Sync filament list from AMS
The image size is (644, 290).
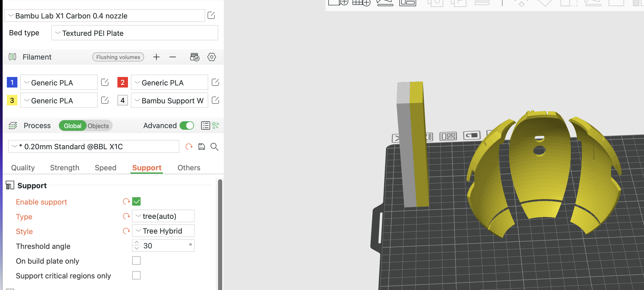195,57
